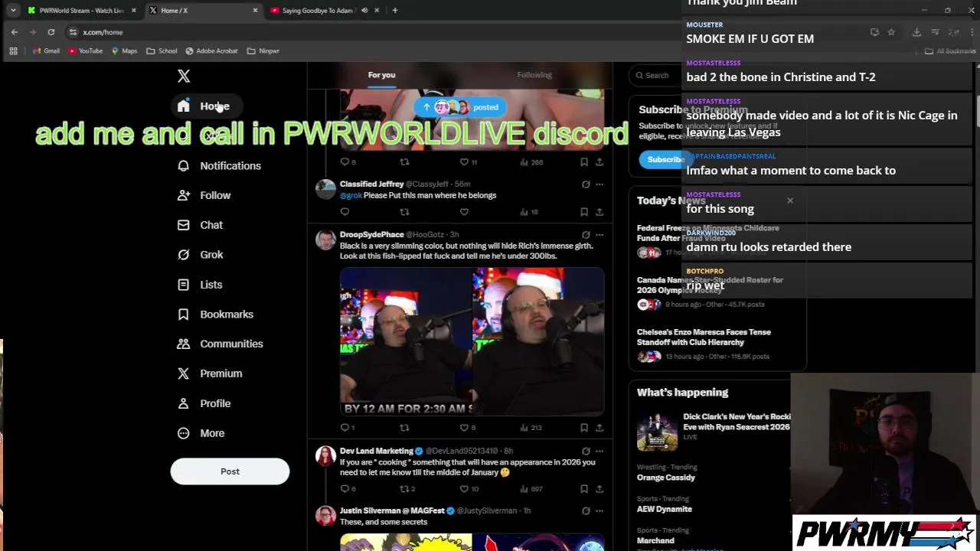The height and width of the screenshot is (551, 980).
Task: Mute the Saying Goodbye To Adam tab audio
Action: click(364, 11)
